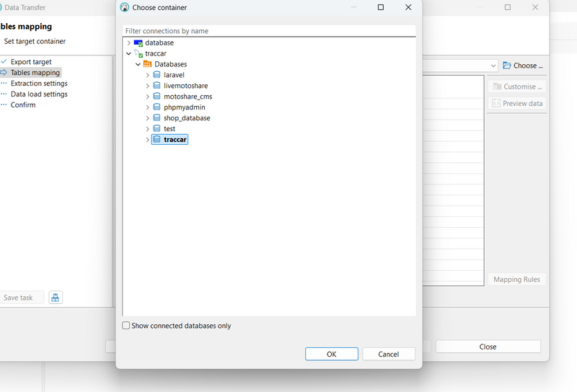Collapse the Databases folder node
Image resolution: width=577 pixels, height=392 pixels.
pos(138,64)
